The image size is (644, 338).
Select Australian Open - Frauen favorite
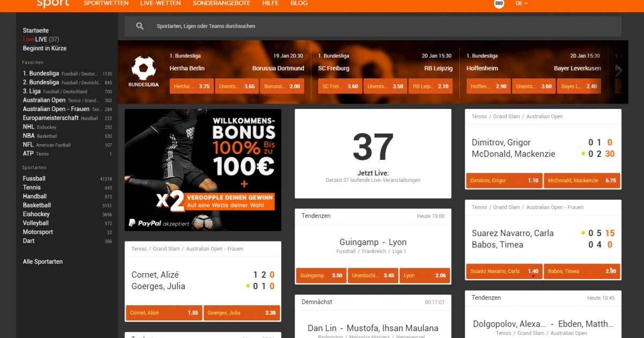tap(67, 109)
